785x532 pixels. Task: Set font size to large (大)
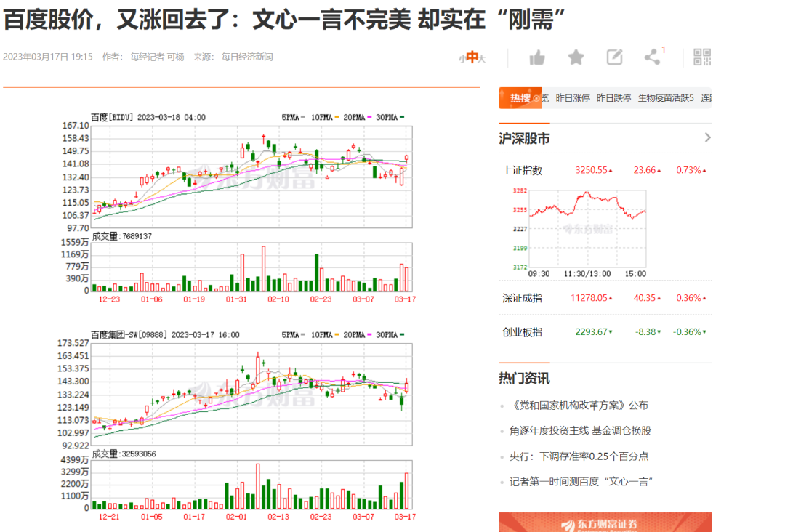482,59
